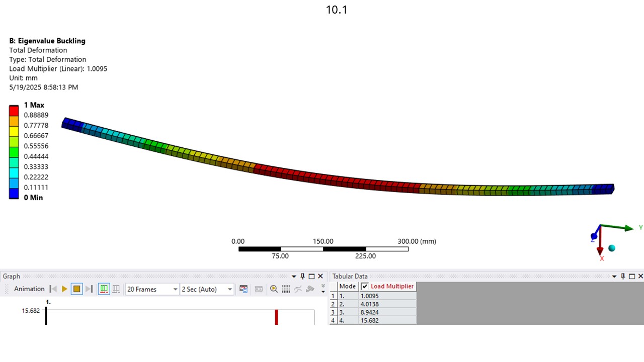
Task: Open Graph panel options dropdown arrow
Action: point(294,277)
